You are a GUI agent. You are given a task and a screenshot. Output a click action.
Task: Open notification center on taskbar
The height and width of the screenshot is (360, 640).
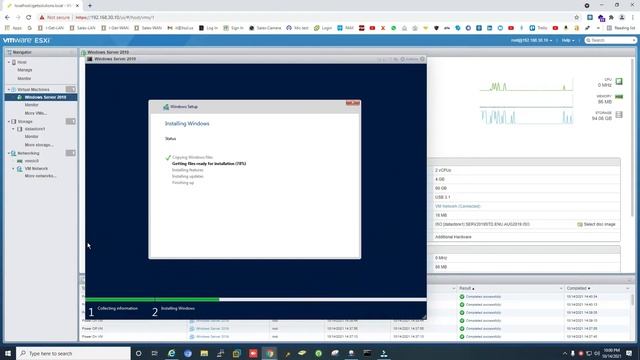(629, 353)
